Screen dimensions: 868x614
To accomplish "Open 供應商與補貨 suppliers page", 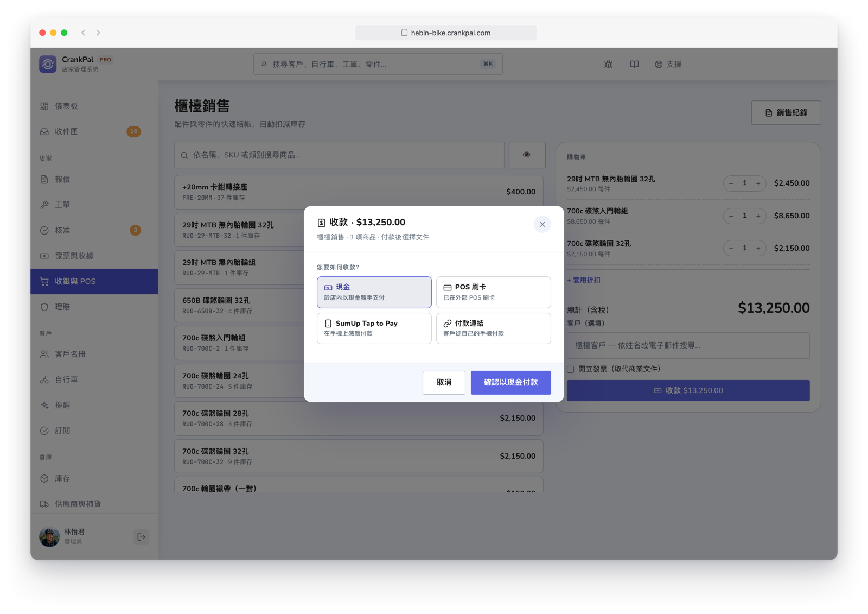I will pos(94,504).
